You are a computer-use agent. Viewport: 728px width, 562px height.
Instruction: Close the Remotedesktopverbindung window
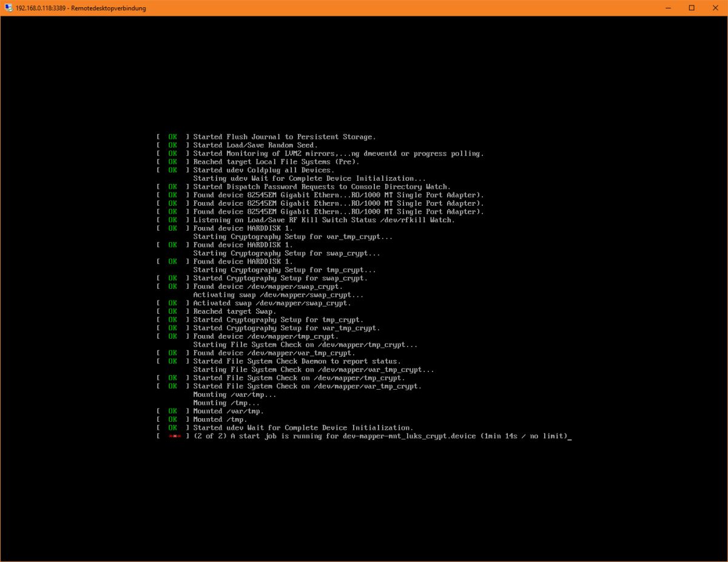pyautogui.click(x=716, y=8)
